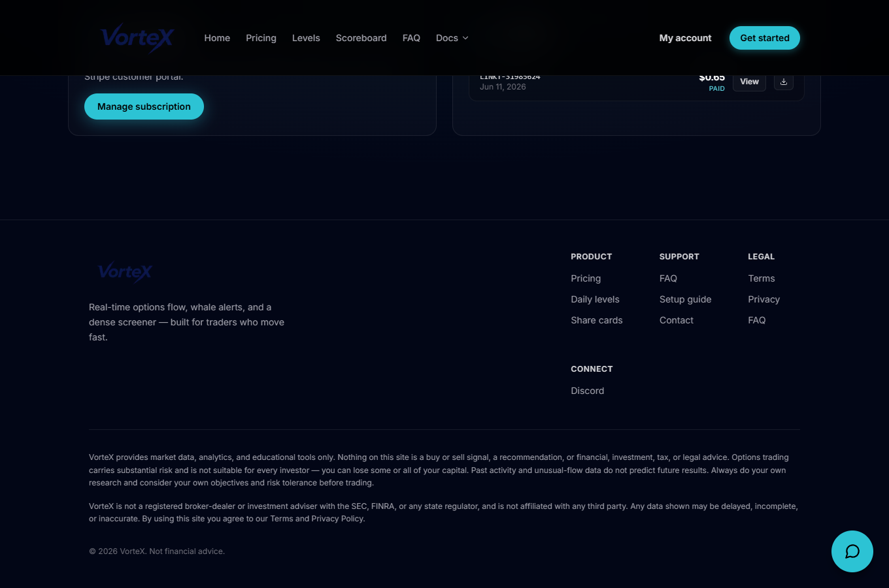Click the PRODUCT footer heading
889x588 pixels.
[592, 257]
